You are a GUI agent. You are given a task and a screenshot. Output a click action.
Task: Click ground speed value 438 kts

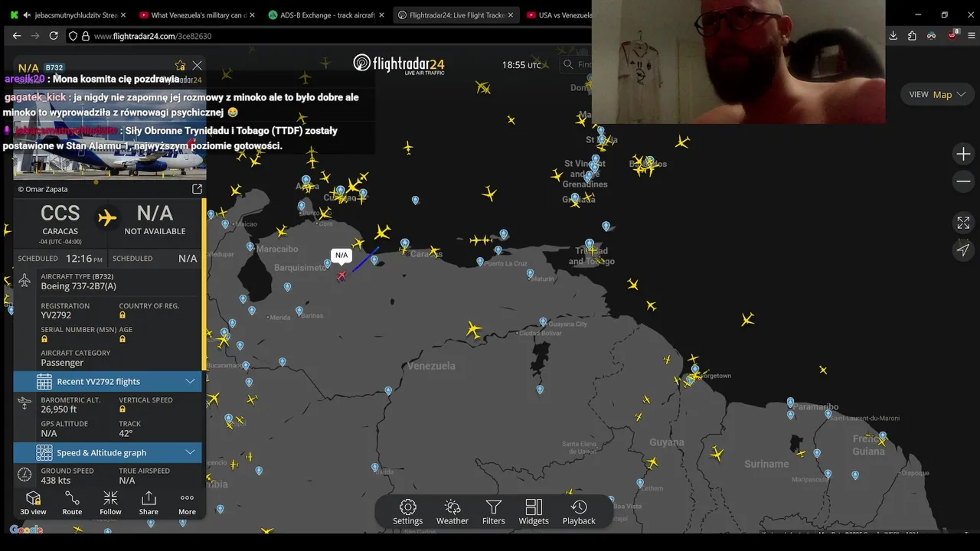pos(56,481)
